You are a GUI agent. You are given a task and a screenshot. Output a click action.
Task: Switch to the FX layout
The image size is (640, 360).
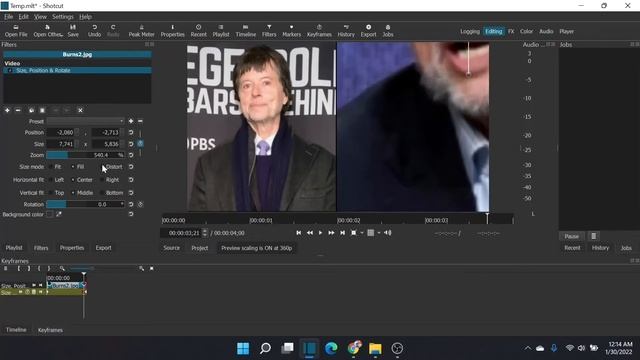coord(511,31)
